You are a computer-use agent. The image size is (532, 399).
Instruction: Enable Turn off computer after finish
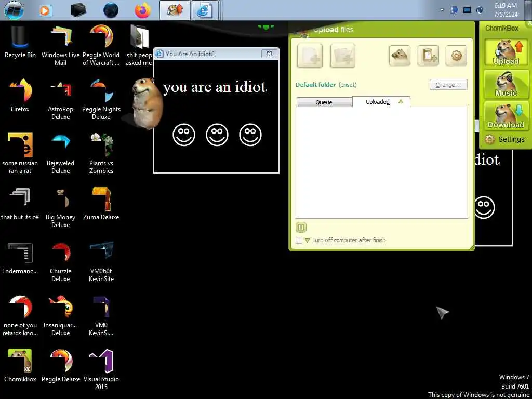(x=299, y=240)
